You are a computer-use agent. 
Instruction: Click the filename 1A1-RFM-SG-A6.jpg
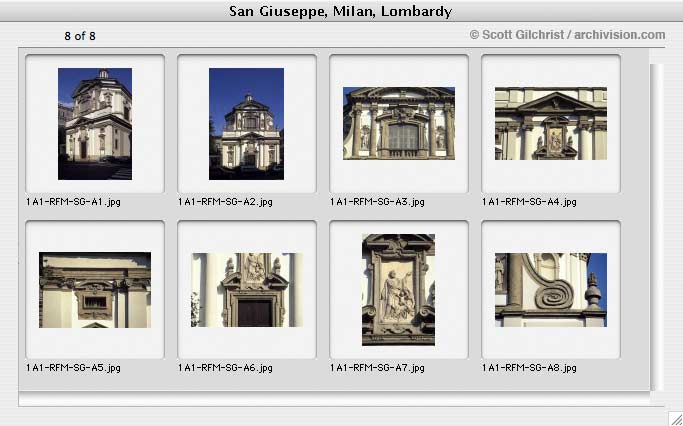pos(225,368)
